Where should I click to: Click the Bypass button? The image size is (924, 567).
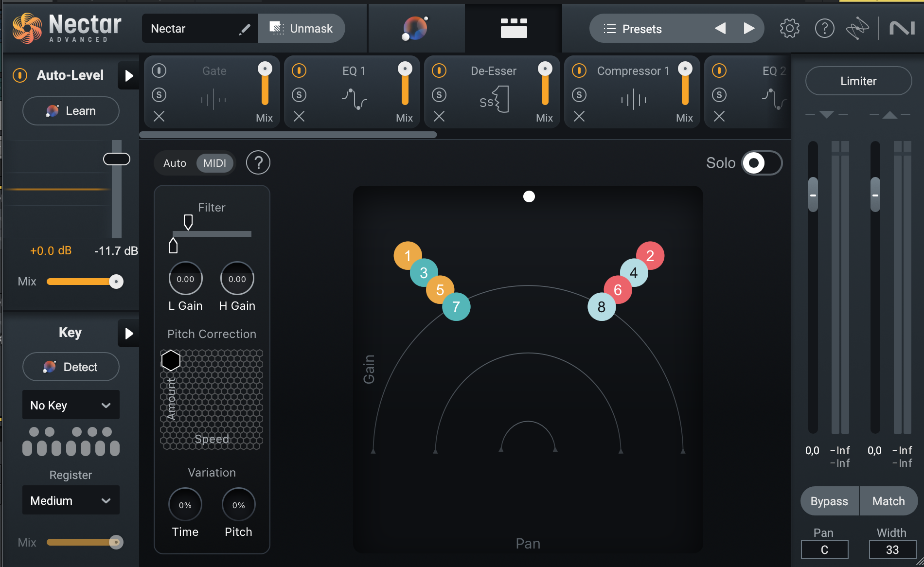coord(829,501)
